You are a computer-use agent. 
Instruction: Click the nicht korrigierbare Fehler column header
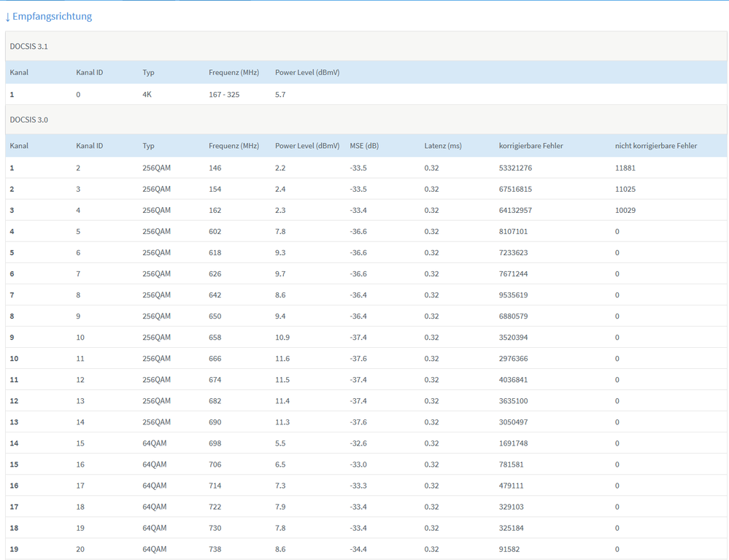655,146
